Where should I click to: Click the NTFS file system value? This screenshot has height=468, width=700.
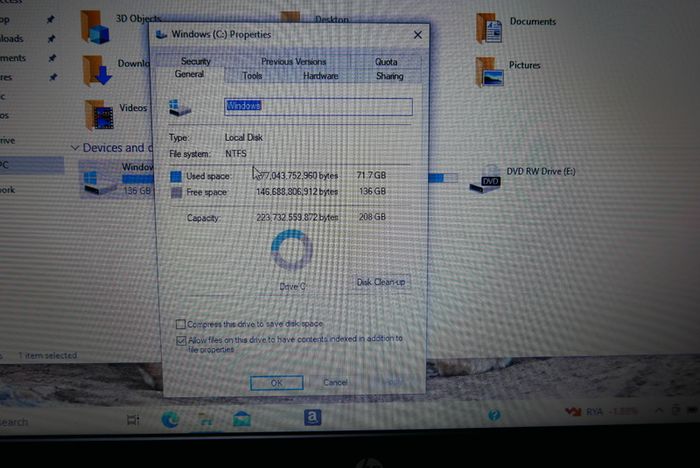coord(236,154)
